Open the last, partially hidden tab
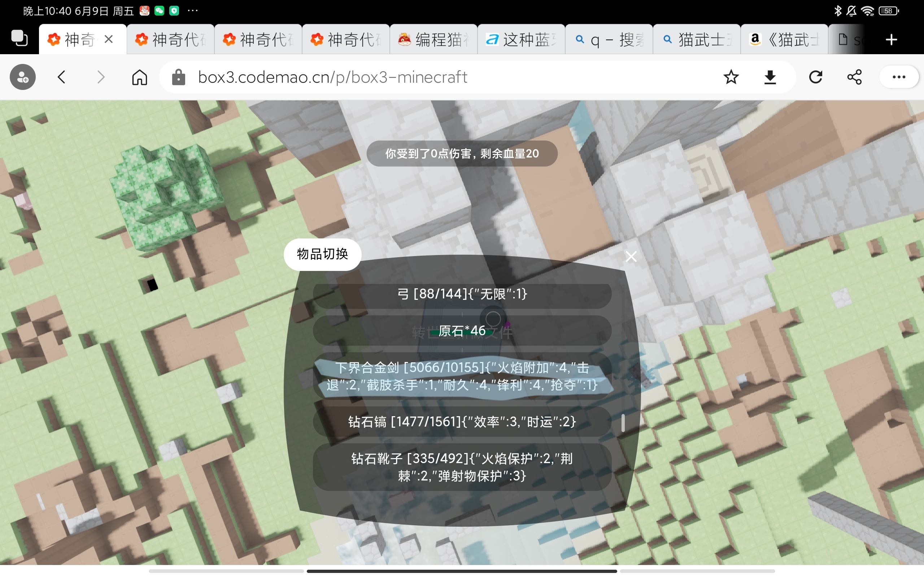The width and height of the screenshot is (924, 578). coord(847,39)
